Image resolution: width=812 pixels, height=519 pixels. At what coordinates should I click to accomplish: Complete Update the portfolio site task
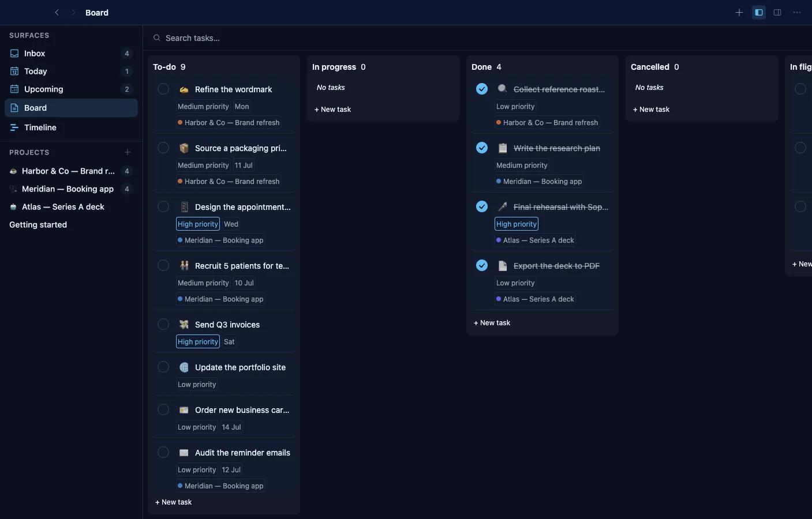click(x=163, y=367)
